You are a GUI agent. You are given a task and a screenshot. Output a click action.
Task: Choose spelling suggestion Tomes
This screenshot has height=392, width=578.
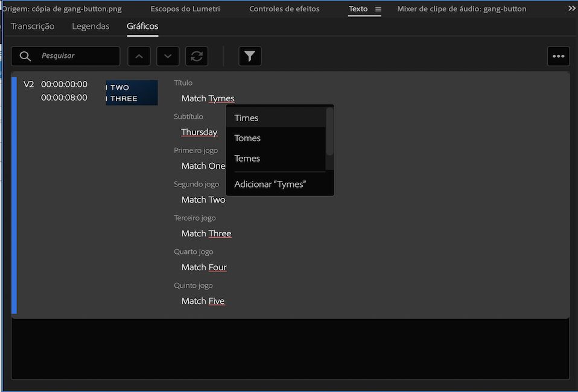coord(276,138)
